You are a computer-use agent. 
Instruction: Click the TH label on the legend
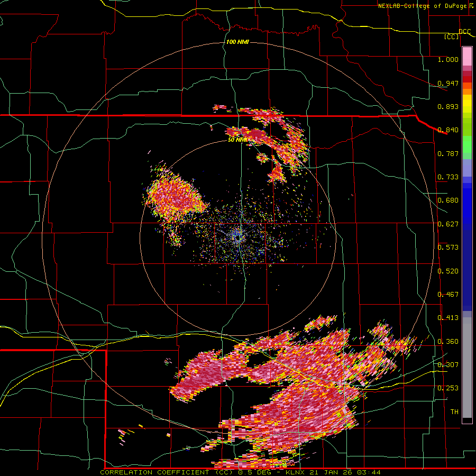click(454, 411)
